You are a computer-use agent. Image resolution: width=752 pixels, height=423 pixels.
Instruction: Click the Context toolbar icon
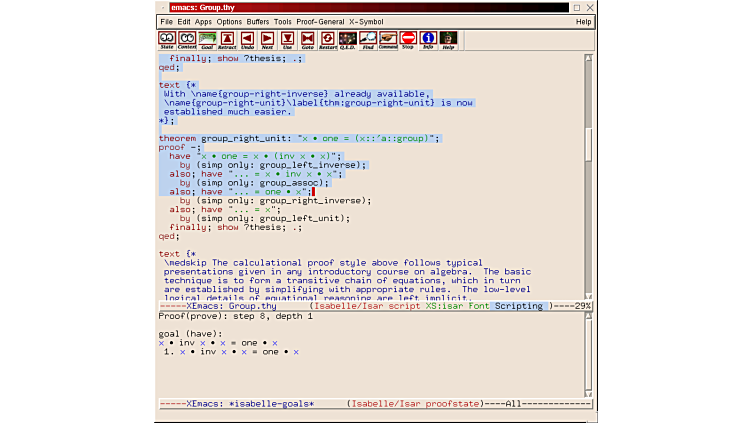click(187, 39)
